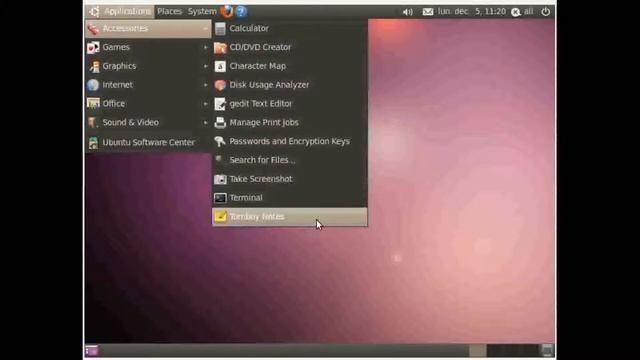Select Manage Print Jobs
This screenshot has width=640, height=360.
[290, 122]
